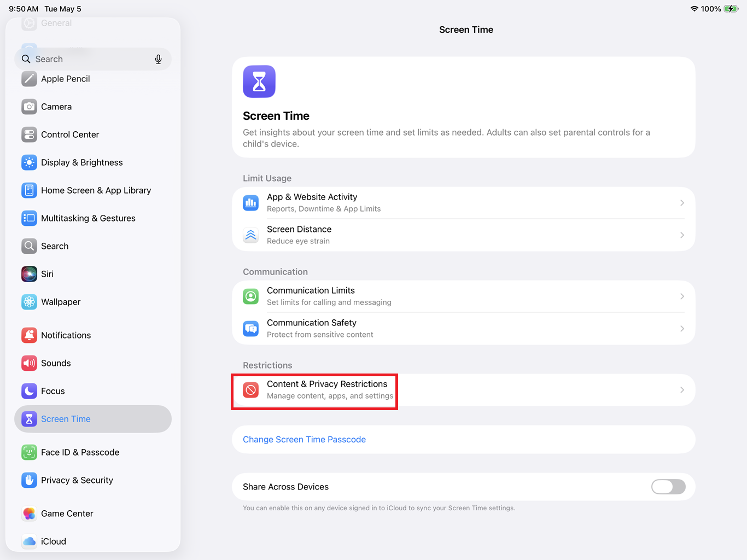Tap the battery indicator in status bar
This screenshot has height=560, width=747.
pos(731,9)
